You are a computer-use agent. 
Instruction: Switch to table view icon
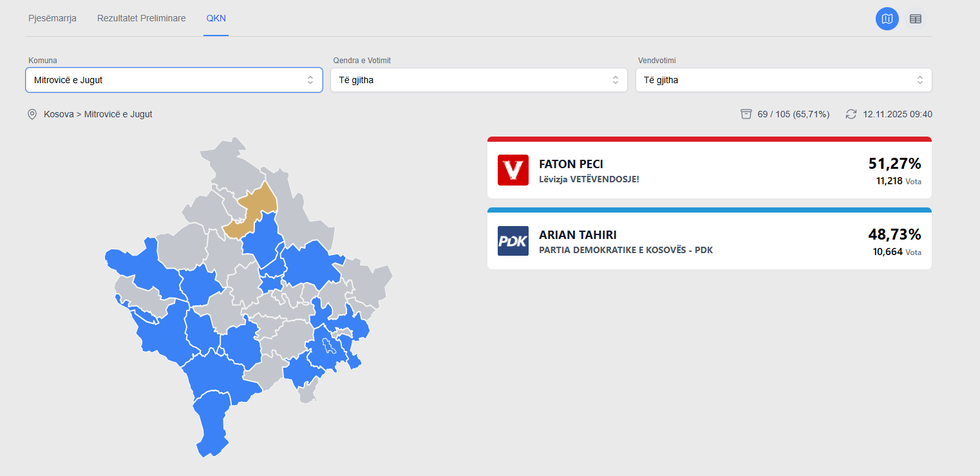coord(915,19)
